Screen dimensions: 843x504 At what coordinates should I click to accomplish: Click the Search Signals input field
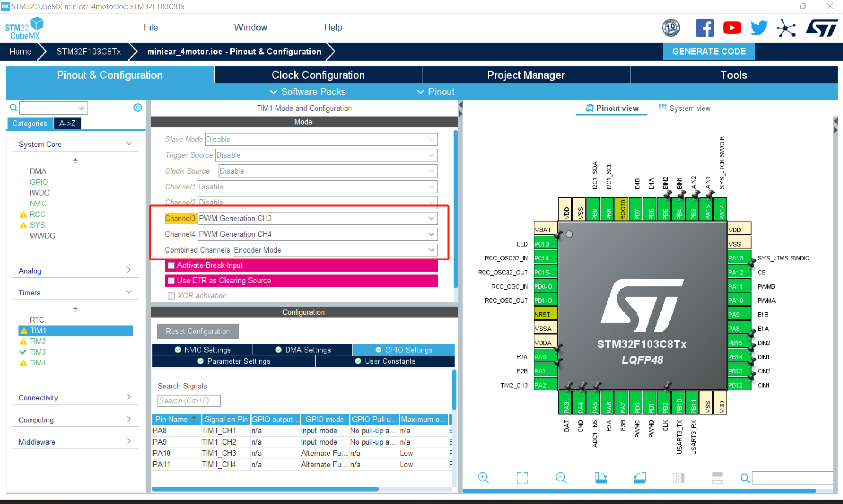189,401
